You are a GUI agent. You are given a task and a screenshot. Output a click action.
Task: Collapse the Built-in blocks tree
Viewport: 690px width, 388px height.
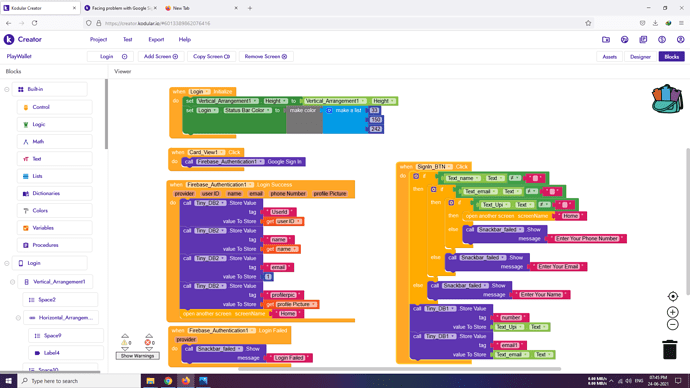[7, 89]
